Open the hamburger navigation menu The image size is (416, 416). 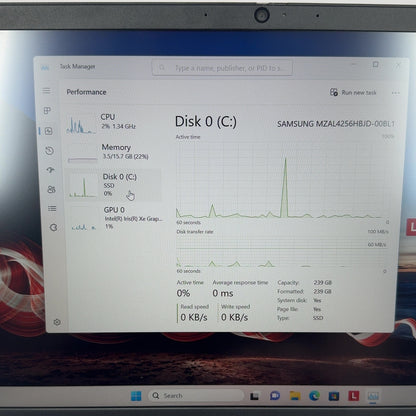click(x=47, y=91)
